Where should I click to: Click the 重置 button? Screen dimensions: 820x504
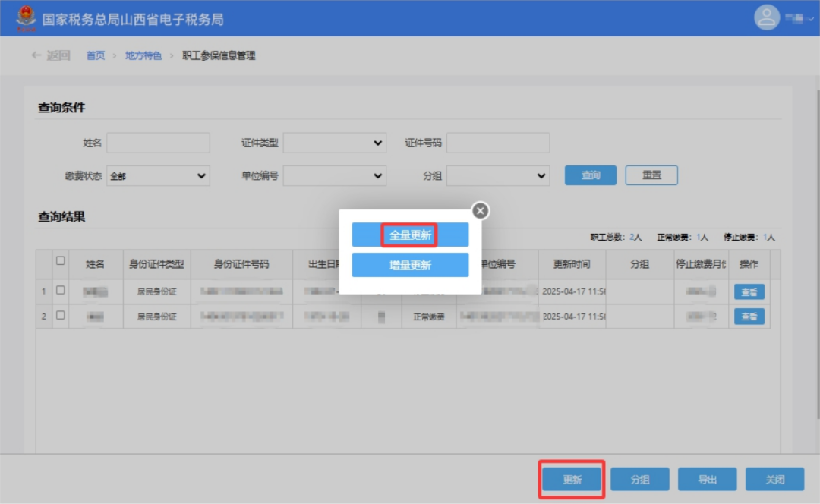[651, 175]
